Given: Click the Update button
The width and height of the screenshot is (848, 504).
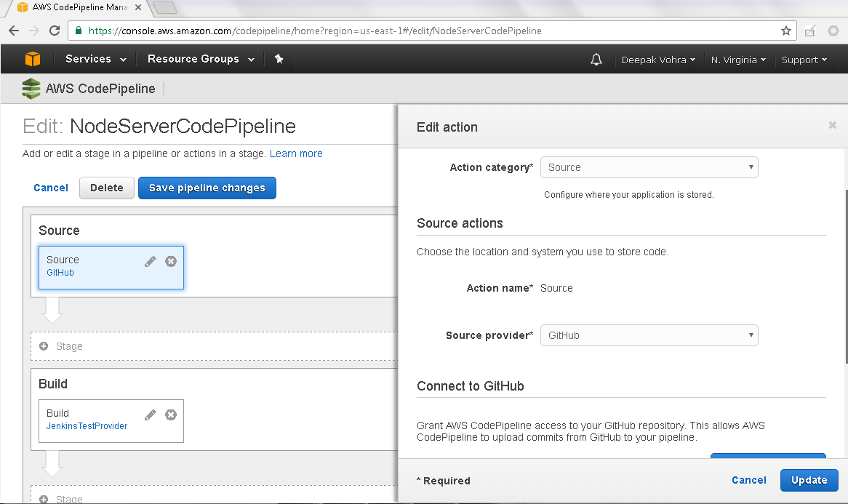Looking at the screenshot, I should [809, 480].
